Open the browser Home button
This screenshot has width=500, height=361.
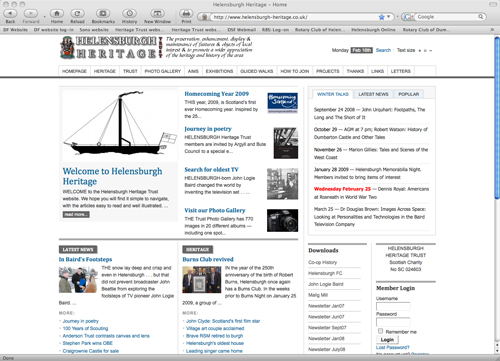pyautogui.click(x=57, y=13)
